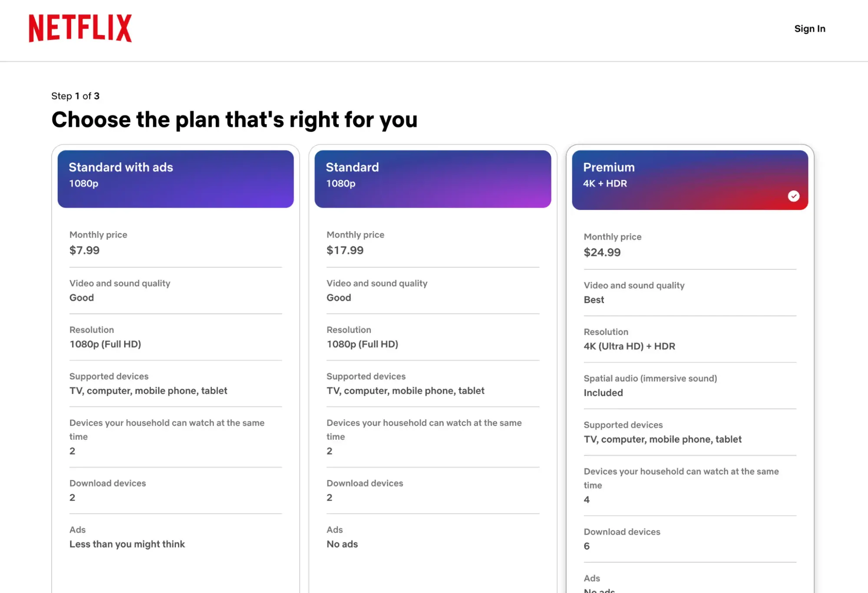The height and width of the screenshot is (593, 868).
Task: Click the $17.99 monthly price
Action: 345,250
